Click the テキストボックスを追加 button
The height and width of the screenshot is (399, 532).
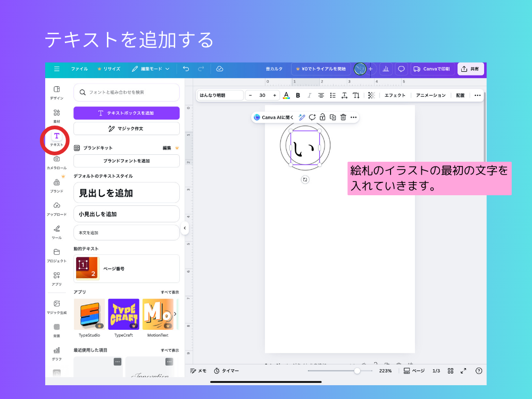[126, 113]
